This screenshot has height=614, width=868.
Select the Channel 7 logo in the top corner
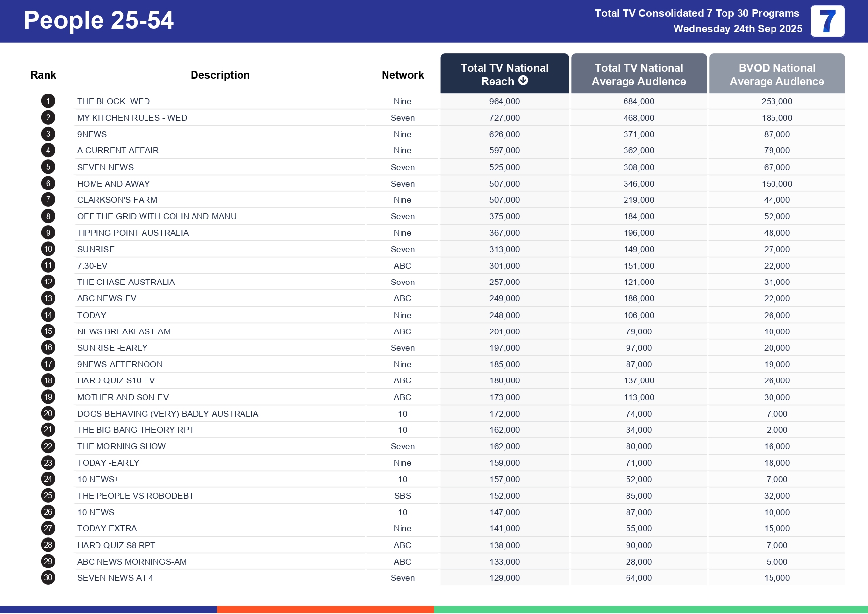click(827, 21)
